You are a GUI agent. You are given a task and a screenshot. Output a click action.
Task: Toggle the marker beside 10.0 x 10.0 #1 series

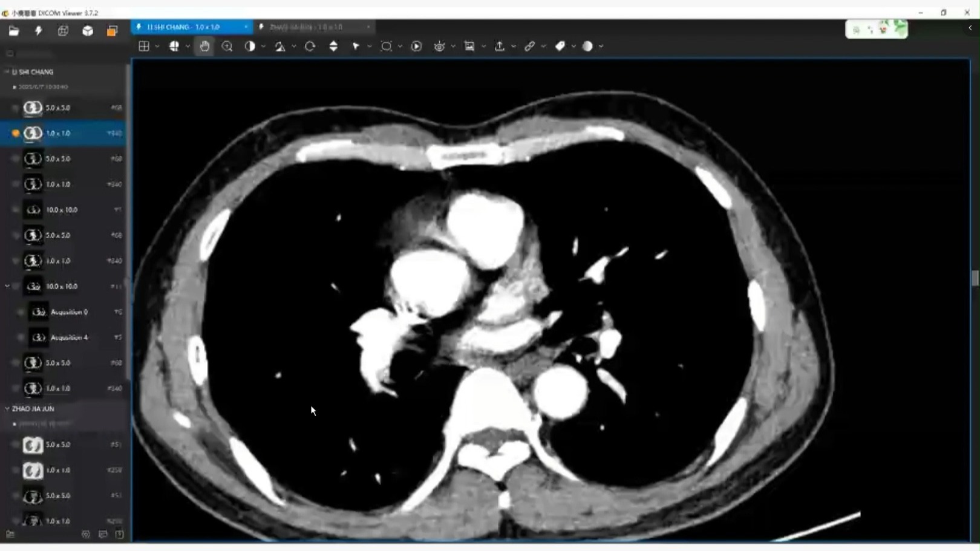pos(16,210)
